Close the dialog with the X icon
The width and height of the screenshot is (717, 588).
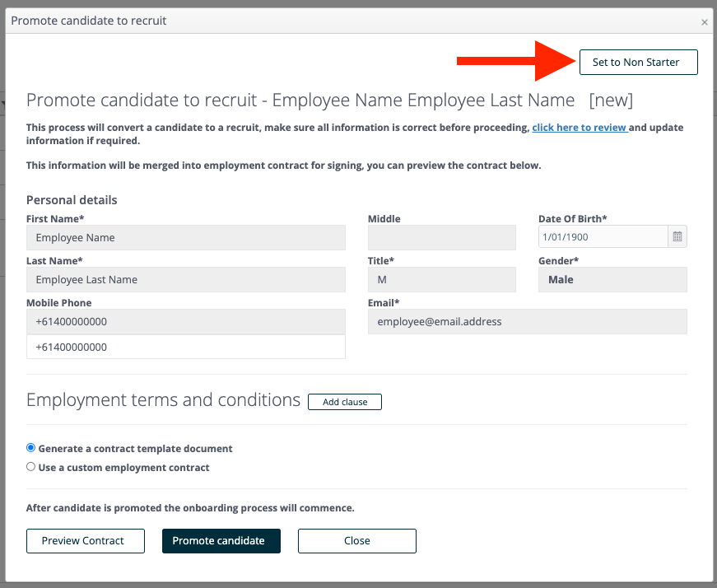point(704,22)
